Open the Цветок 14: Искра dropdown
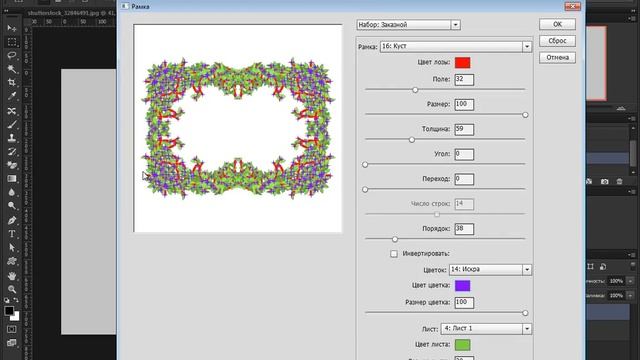Image resolution: width=640 pixels, height=360 pixels. (490, 270)
